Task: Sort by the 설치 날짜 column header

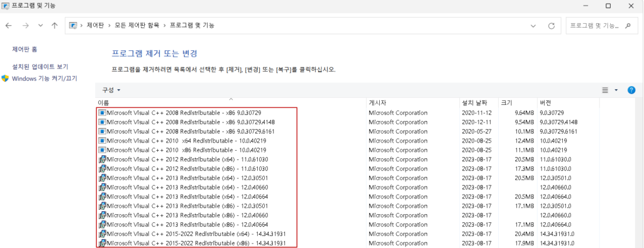Action: point(478,103)
